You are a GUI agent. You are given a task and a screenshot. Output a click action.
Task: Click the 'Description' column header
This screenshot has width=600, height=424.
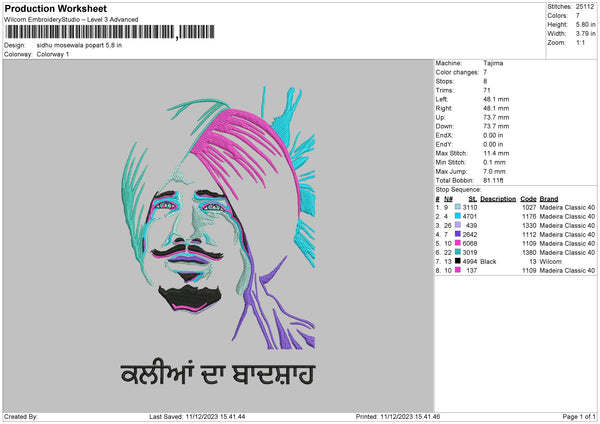(498, 199)
